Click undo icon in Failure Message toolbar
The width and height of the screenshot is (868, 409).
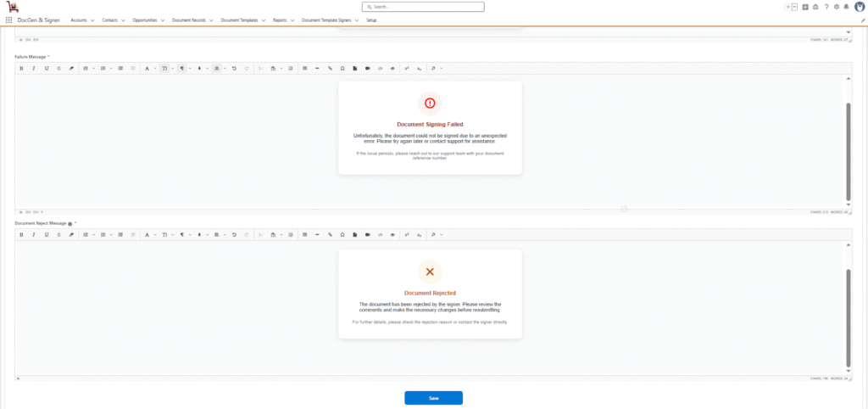(x=234, y=68)
